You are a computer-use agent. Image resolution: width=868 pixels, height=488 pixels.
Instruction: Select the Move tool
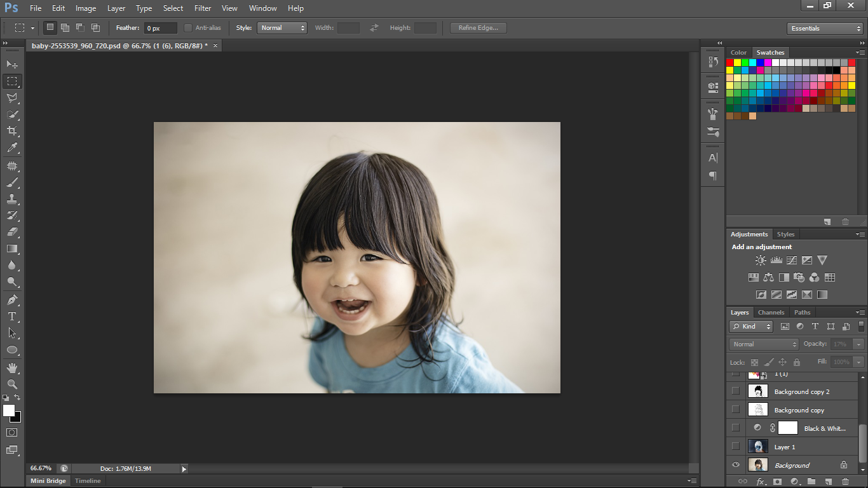pyautogui.click(x=12, y=64)
